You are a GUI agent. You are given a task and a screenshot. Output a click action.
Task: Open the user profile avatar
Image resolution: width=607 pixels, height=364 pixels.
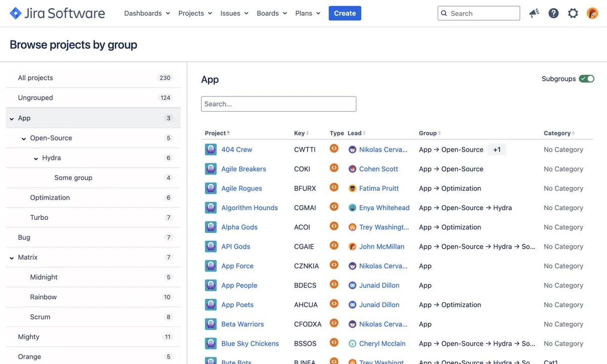(592, 13)
